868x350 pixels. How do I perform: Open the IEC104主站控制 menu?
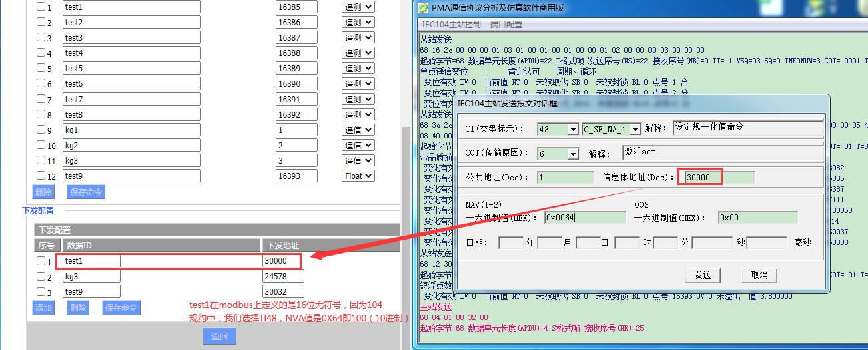click(451, 24)
